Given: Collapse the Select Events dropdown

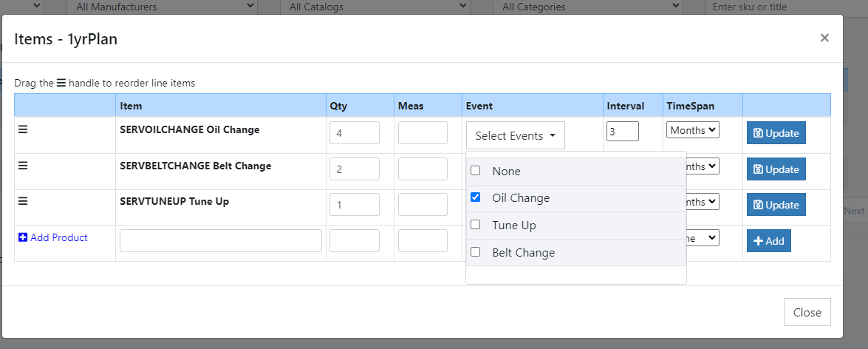Looking at the screenshot, I should 515,136.
